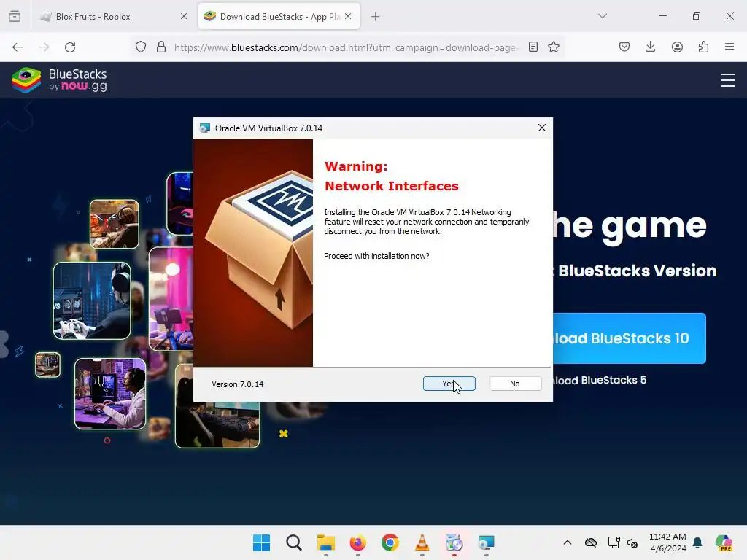Switch to the Blox Fruits - Roblox tab

point(113,17)
